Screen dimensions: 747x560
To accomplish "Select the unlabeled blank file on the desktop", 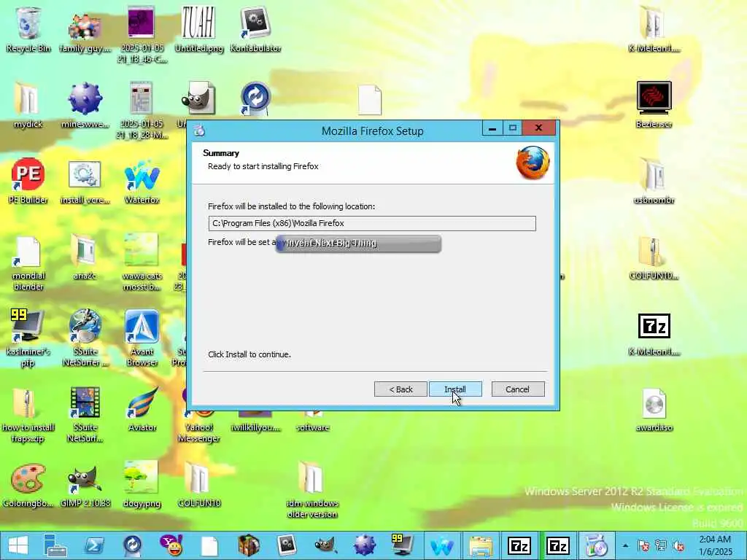I will (370, 99).
